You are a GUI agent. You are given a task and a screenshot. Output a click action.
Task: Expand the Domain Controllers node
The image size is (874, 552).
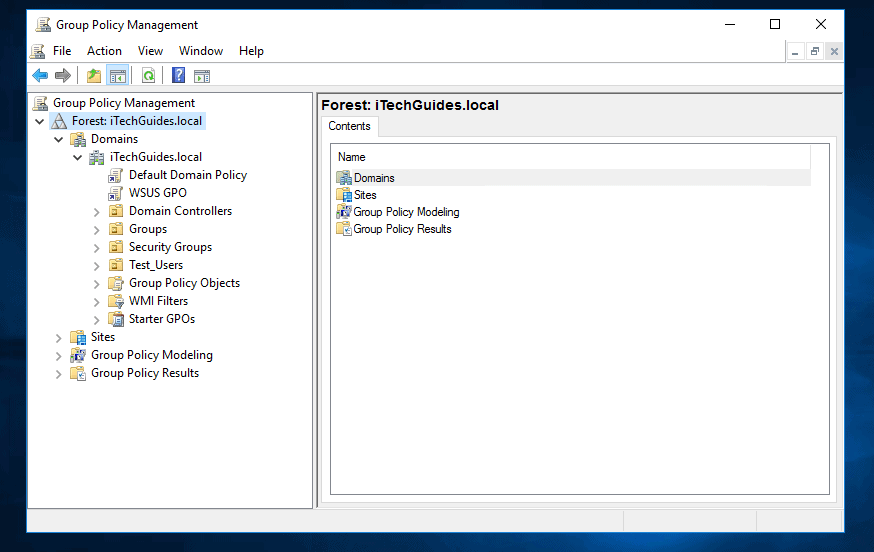point(96,212)
